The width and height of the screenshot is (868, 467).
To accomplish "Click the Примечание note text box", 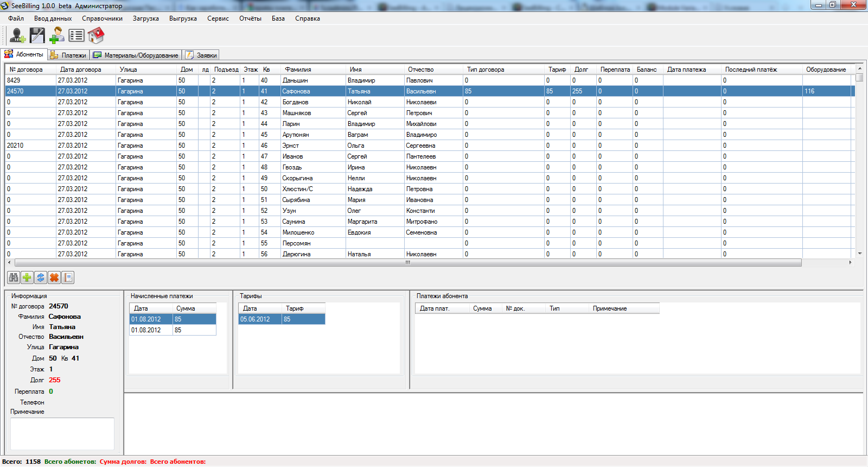I will click(62, 433).
